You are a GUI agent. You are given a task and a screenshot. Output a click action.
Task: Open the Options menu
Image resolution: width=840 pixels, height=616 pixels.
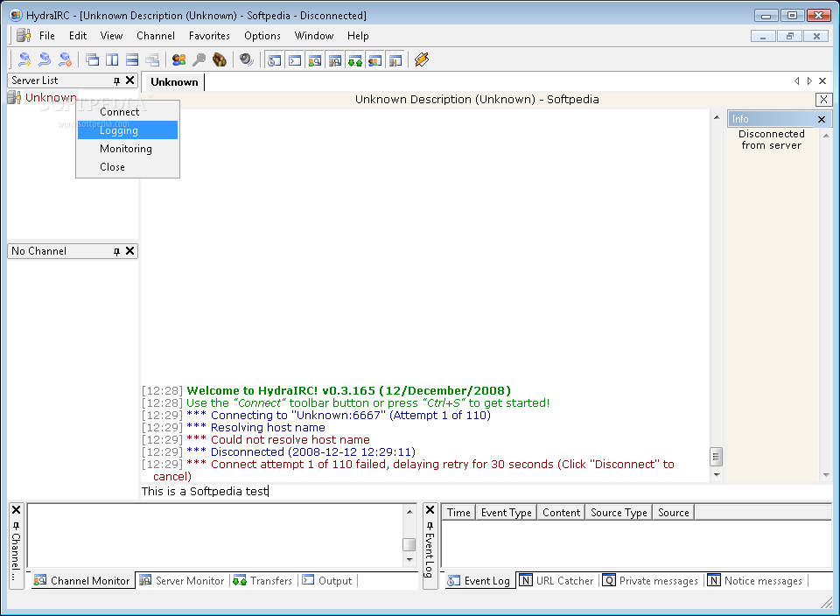tap(262, 36)
